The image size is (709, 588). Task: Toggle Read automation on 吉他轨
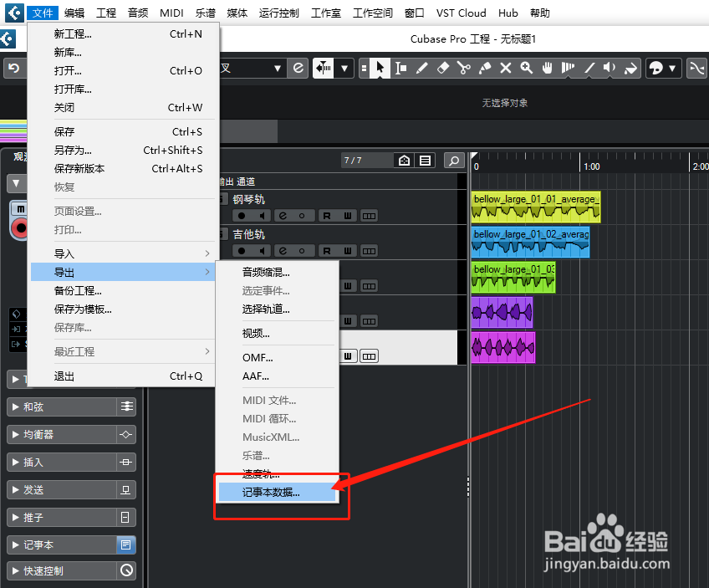click(327, 251)
